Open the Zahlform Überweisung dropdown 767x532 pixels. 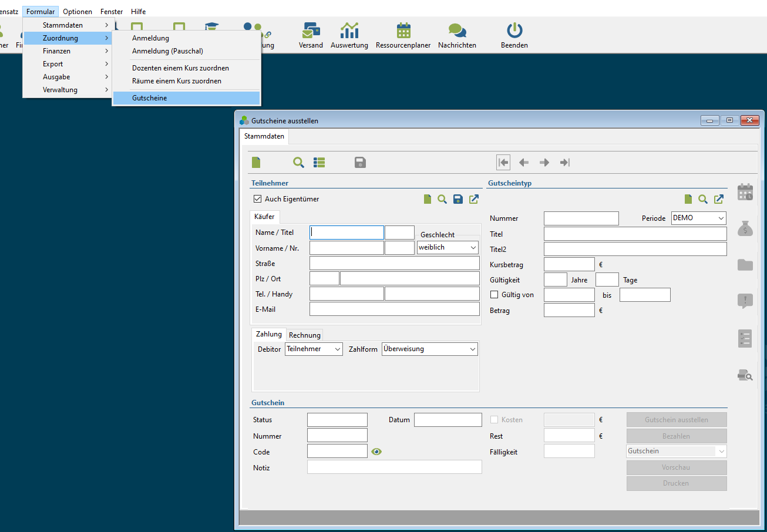coord(430,349)
